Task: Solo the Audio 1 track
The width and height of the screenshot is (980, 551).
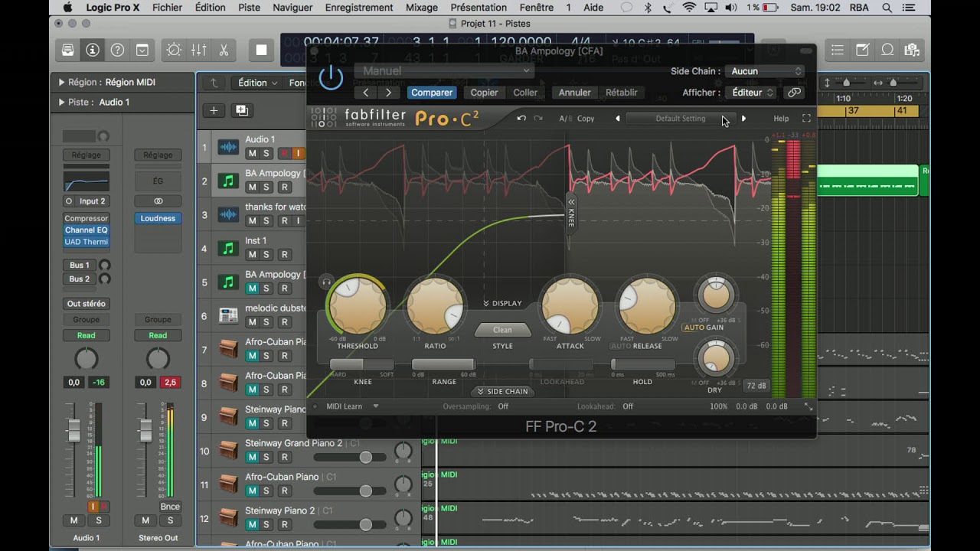Action: [x=266, y=153]
